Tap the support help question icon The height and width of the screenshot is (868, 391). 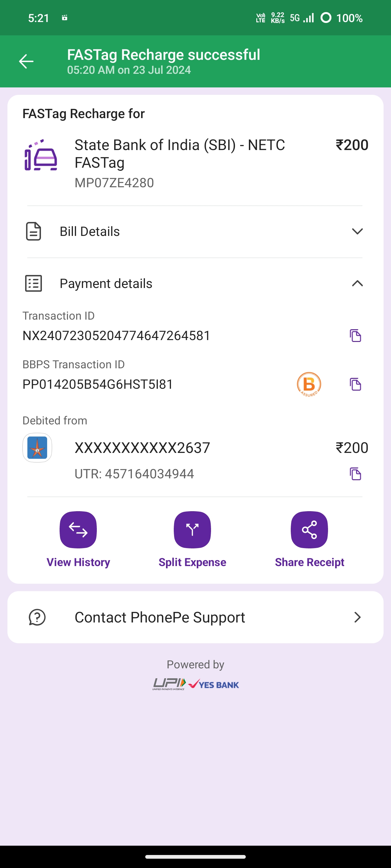(x=37, y=617)
